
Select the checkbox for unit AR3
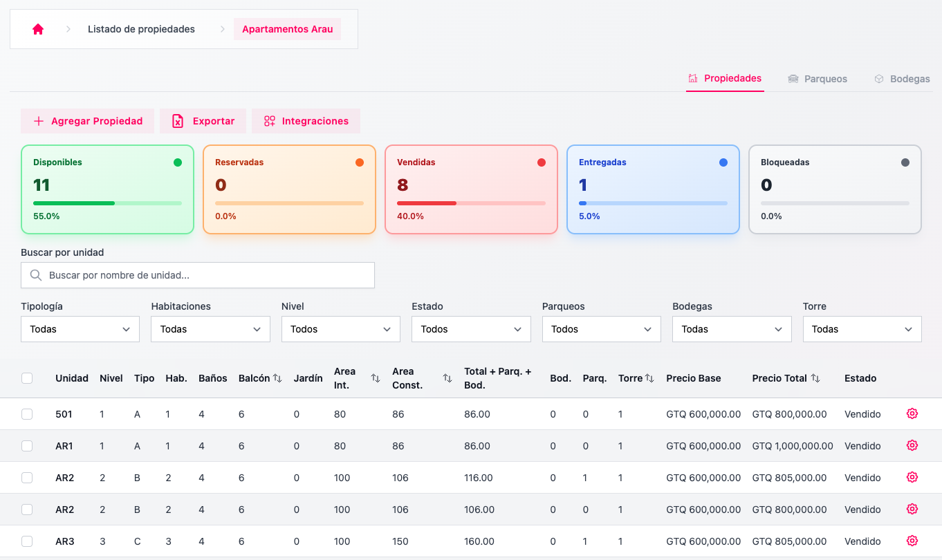27,541
